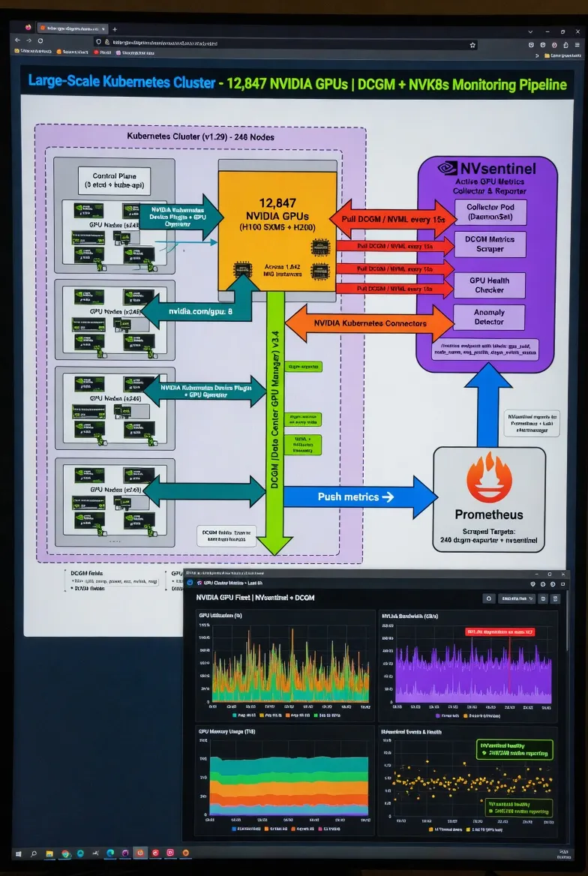Open the list-all-tabs chevron in Firefox
This screenshot has width=588, height=876.
(530, 31)
